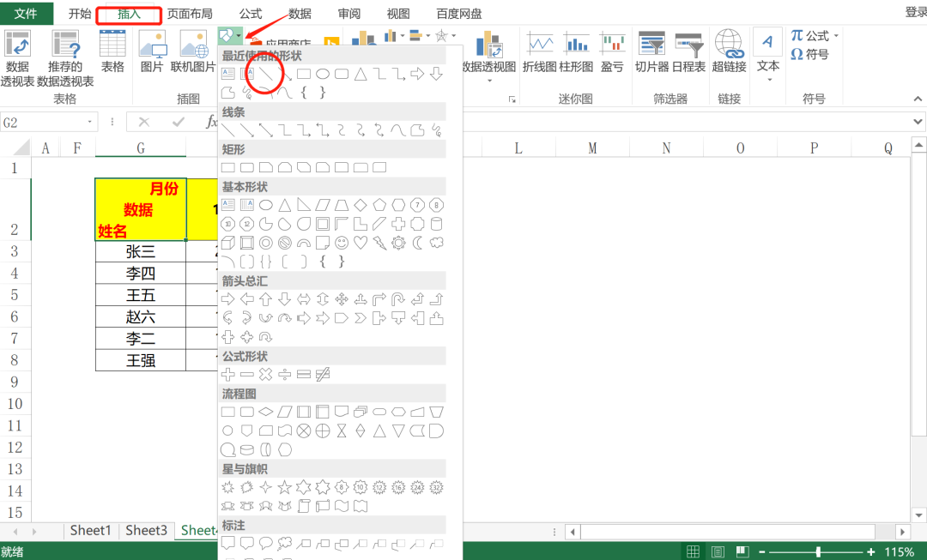927x560 pixels.
Task: Select the donut shape
Action: (x=266, y=243)
